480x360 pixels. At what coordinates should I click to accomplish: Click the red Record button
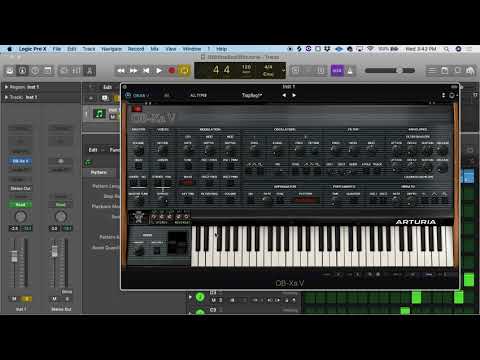coord(172,70)
